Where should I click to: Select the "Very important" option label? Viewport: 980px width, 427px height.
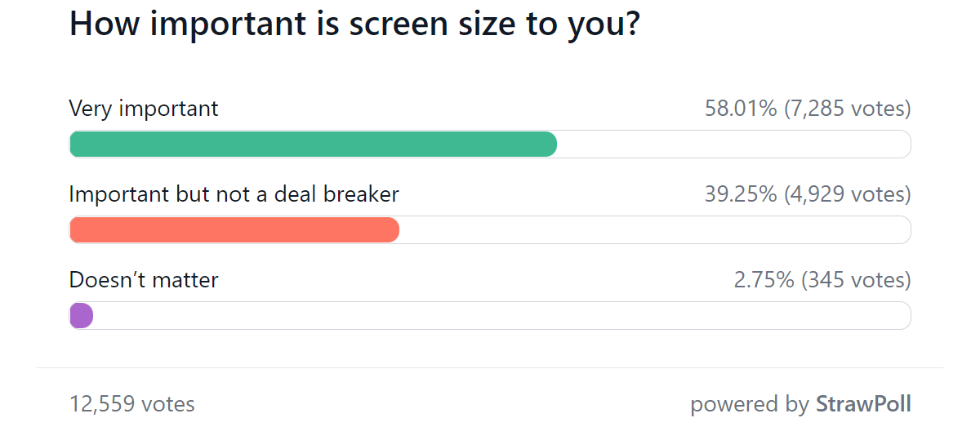point(144,109)
